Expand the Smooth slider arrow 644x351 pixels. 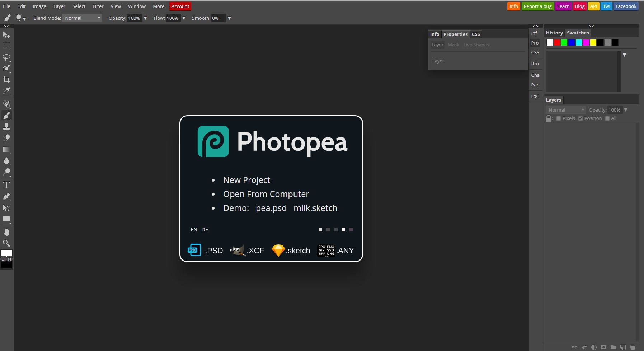[229, 18]
